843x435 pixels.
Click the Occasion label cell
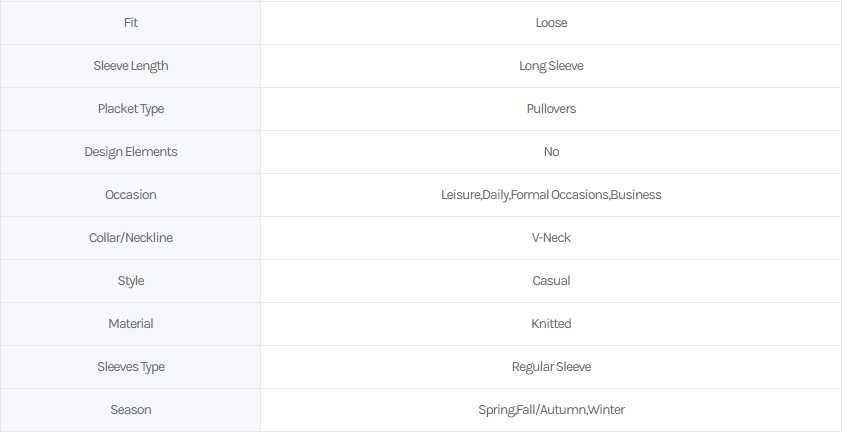tap(131, 195)
